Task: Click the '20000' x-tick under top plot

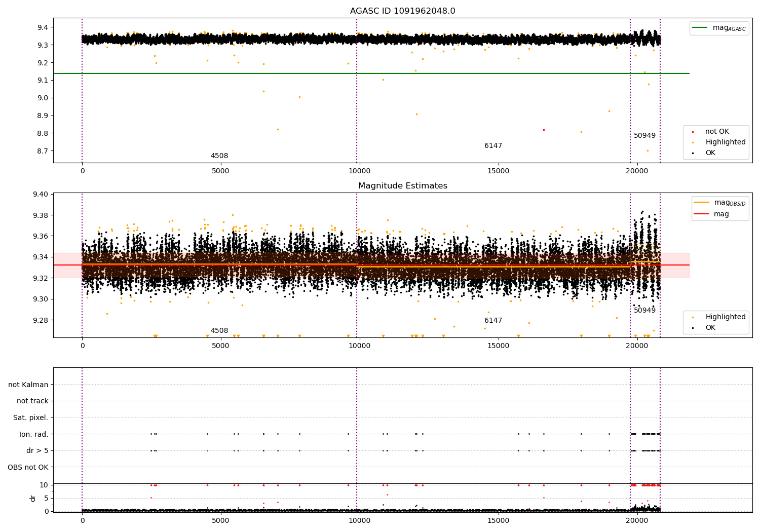Action: coord(637,171)
